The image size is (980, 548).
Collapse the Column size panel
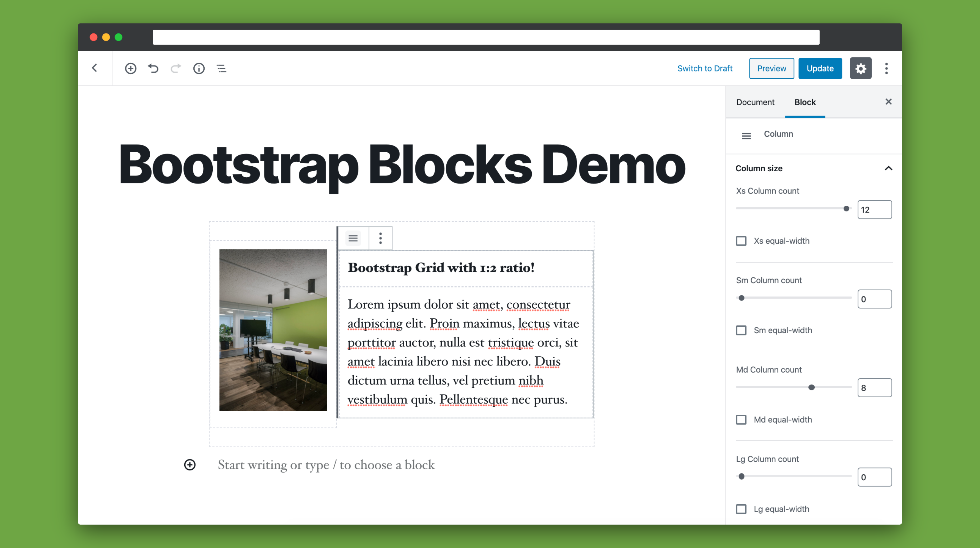pos(814,168)
